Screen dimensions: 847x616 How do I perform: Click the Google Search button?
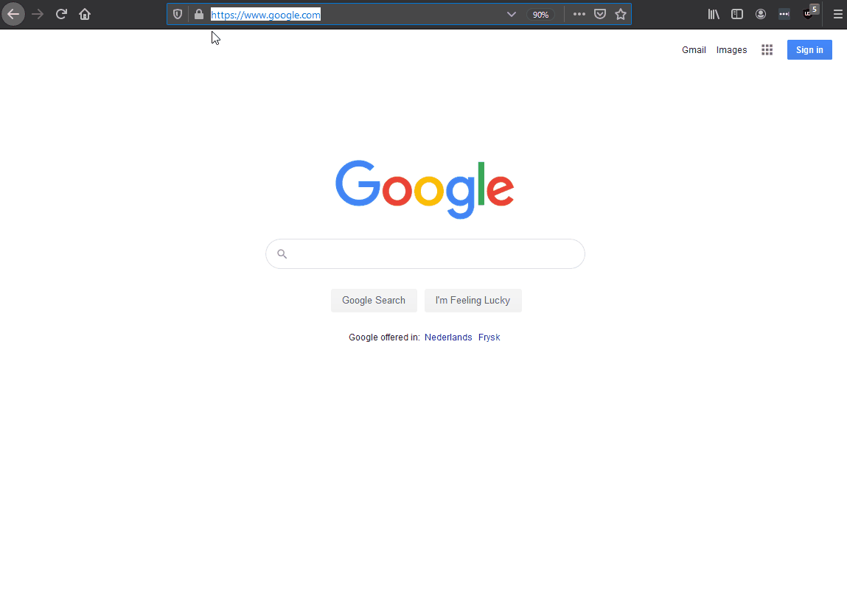click(x=374, y=300)
